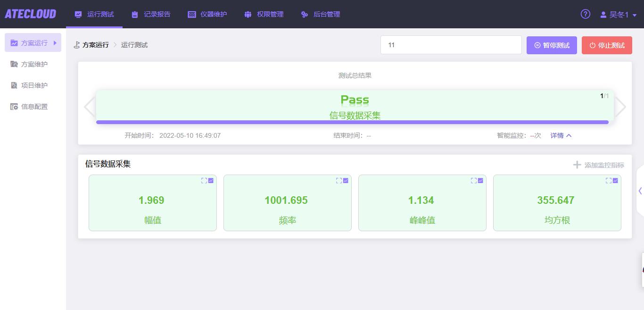Select 信息配置 in the sidebar
Viewport: 644px width, 310px height.
tap(28, 107)
